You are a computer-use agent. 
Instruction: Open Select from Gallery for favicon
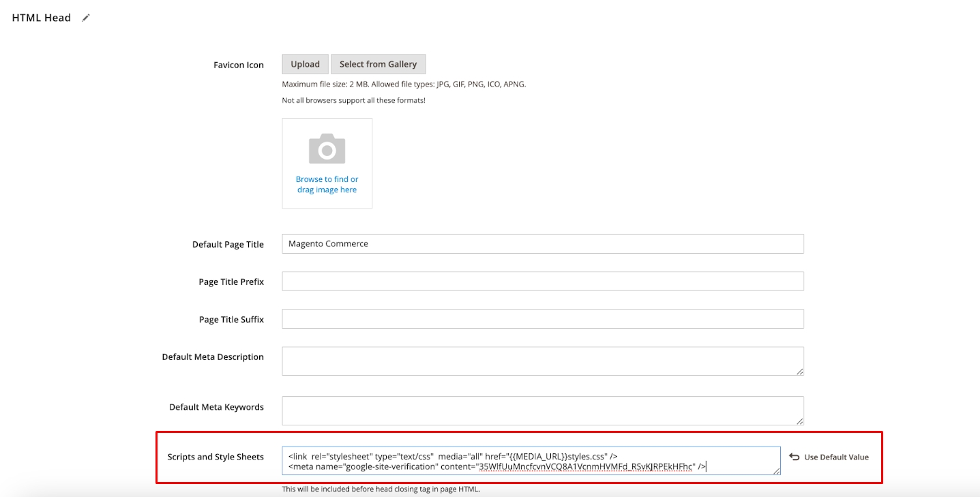tap(378, 64)
